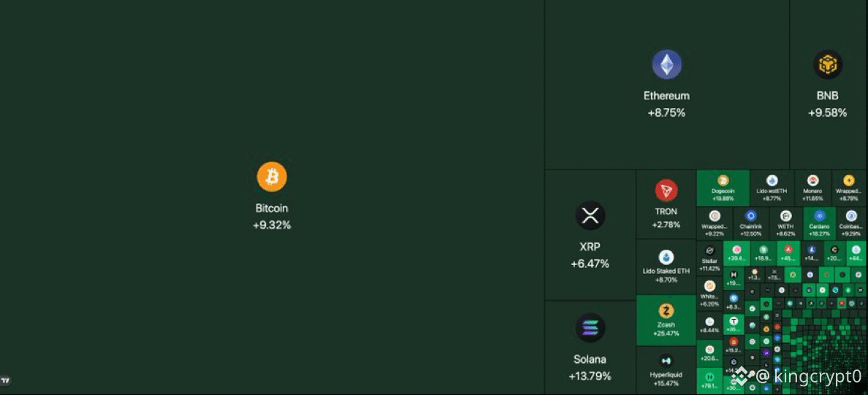Click the Cardano tile icon
The image size is (868, 395).
(x=819, y=216)
